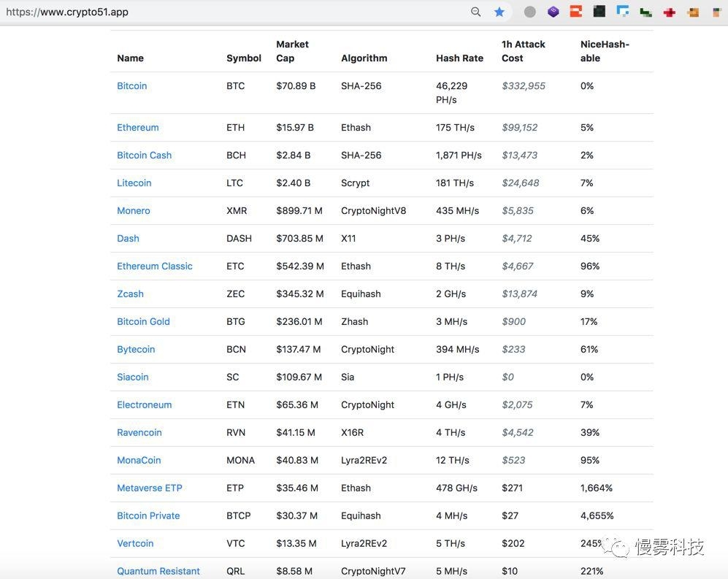Open the Bitcoin Cash link
728x579 pixels.
(145, 156)
